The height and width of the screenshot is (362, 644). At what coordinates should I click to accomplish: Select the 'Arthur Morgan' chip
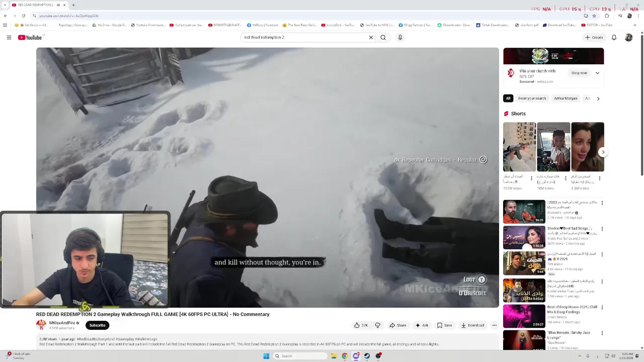(566, 99)
